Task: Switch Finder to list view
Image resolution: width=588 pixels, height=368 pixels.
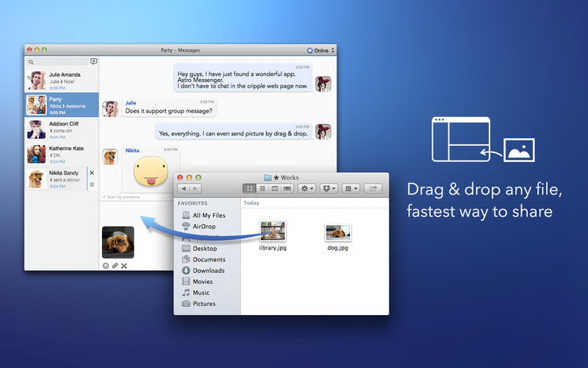Action: [x=262, y=189]
